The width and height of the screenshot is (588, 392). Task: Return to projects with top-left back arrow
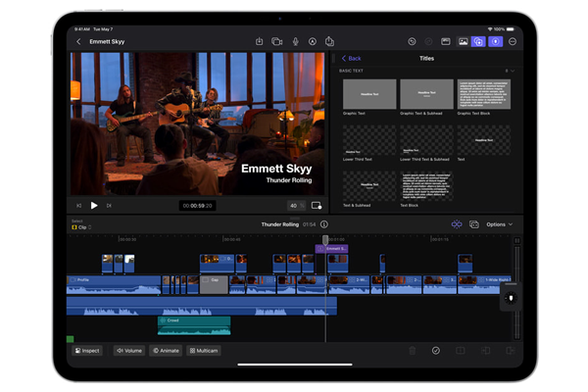(78, 42)
